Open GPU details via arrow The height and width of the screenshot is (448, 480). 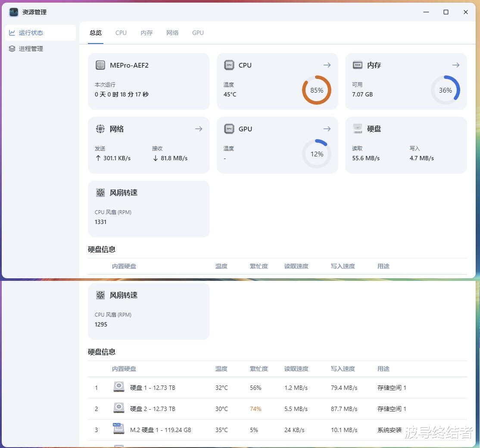point(327,129)
